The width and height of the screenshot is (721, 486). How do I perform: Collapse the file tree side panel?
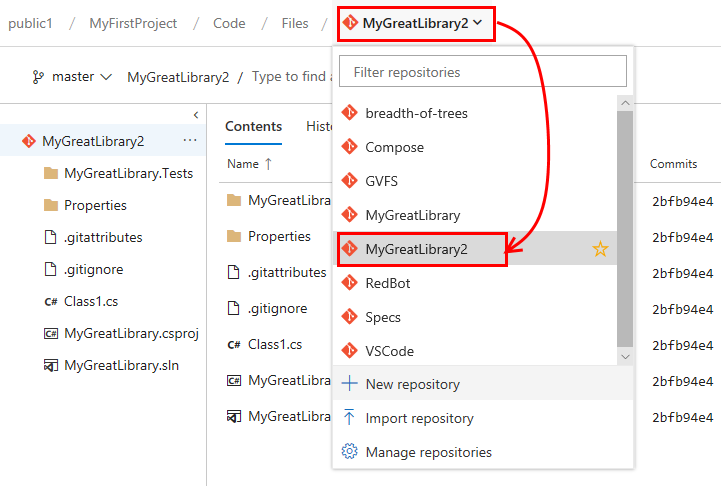point(195,115)
